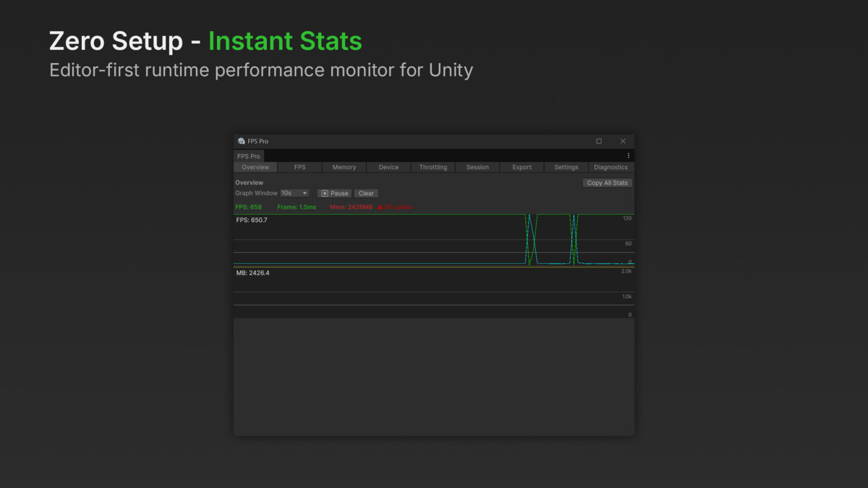Close the FPS Pro window
Viewport: 868px width, 488px height.
[x=623, y=141]
